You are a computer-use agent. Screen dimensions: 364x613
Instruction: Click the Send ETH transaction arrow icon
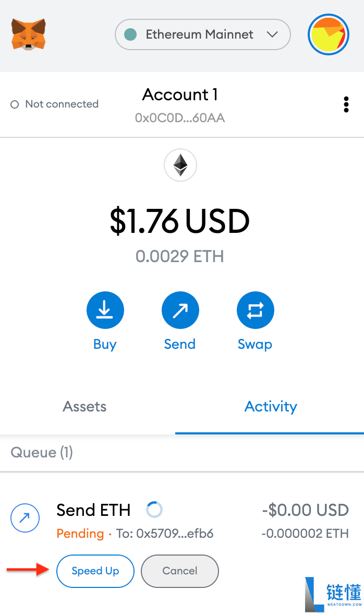25,518
